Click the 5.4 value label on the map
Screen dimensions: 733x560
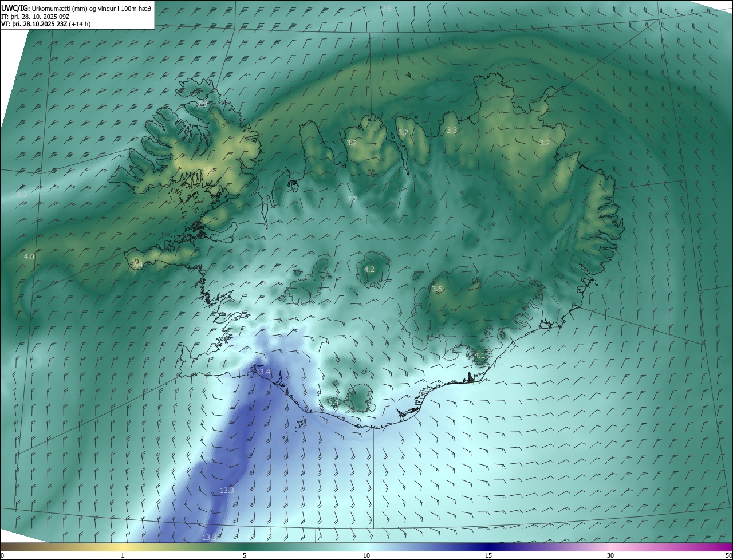(334, 403)
